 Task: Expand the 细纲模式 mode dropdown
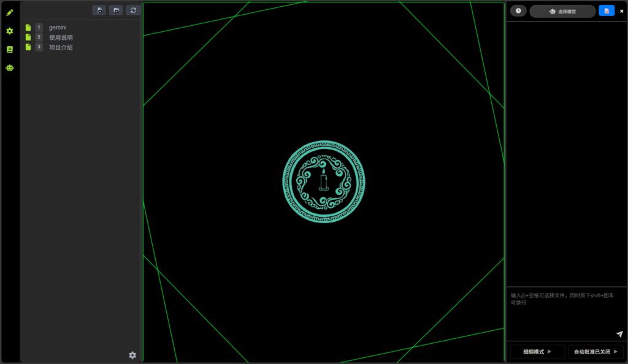537,352
